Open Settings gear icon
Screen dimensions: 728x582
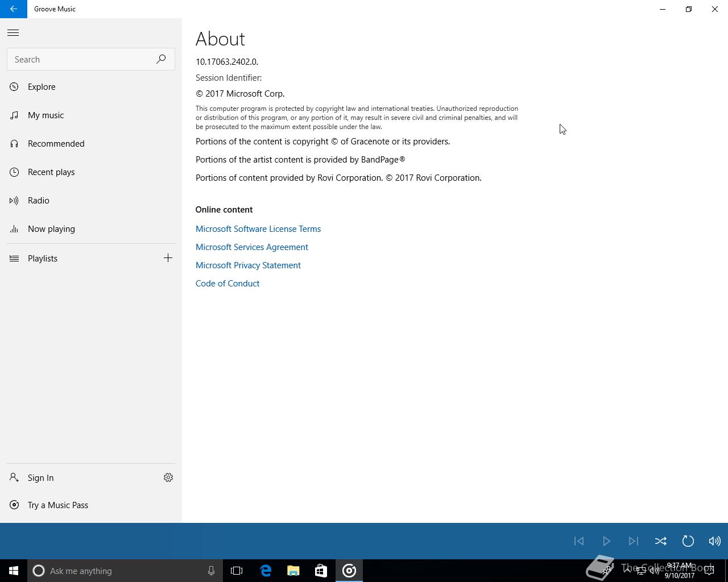[x=168, y=477]
